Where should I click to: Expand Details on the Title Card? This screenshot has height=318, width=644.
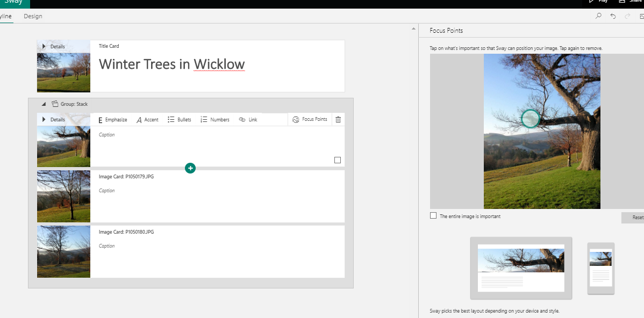tap(44, 47)
